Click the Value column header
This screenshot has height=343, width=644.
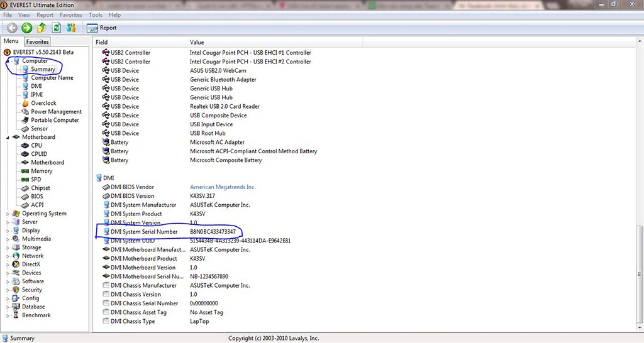click(x=275, y=42)
